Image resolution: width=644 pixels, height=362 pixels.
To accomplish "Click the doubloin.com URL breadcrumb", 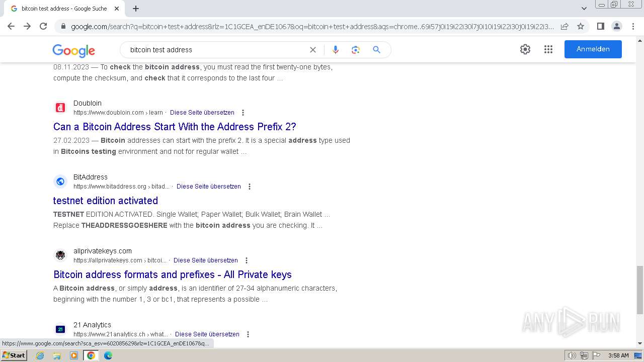I will tap(118, 113).
